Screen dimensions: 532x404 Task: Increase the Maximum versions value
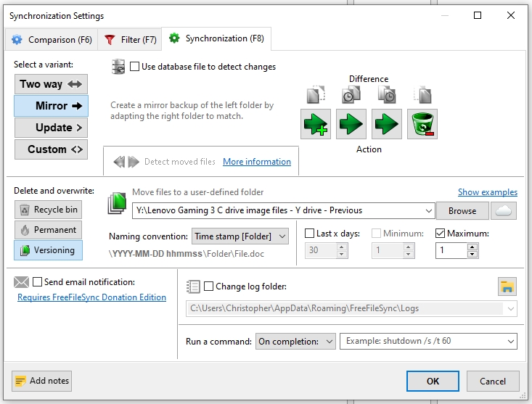[472, 247]
